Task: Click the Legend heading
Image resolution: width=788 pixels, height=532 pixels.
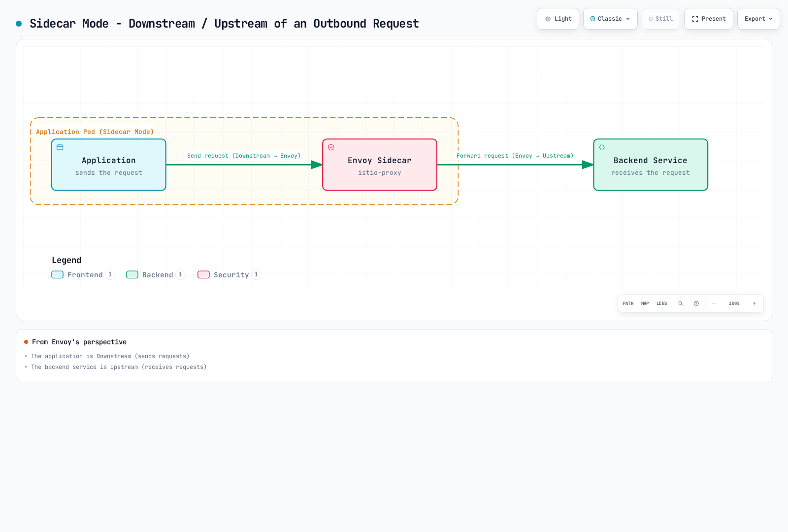Action: point(66,260)
